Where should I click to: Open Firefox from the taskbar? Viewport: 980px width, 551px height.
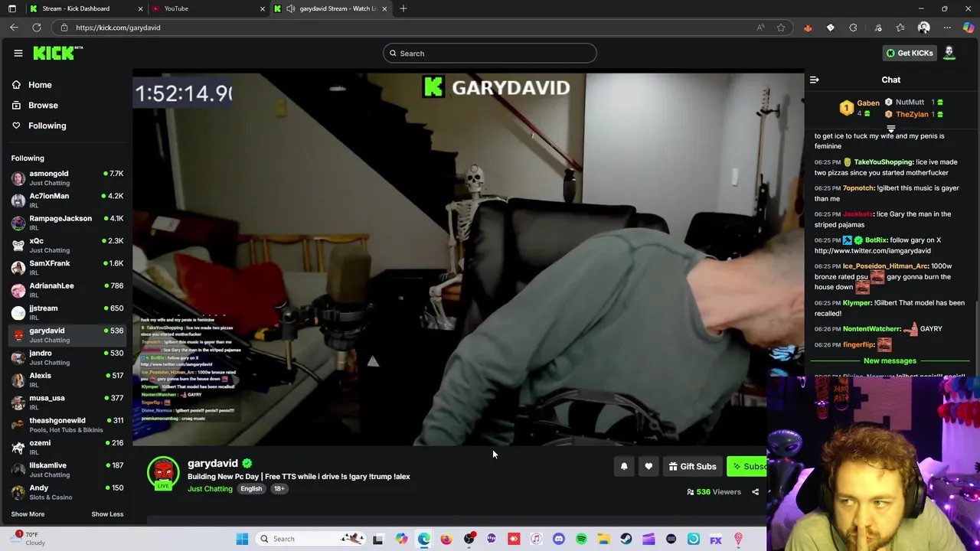point(446,539)
